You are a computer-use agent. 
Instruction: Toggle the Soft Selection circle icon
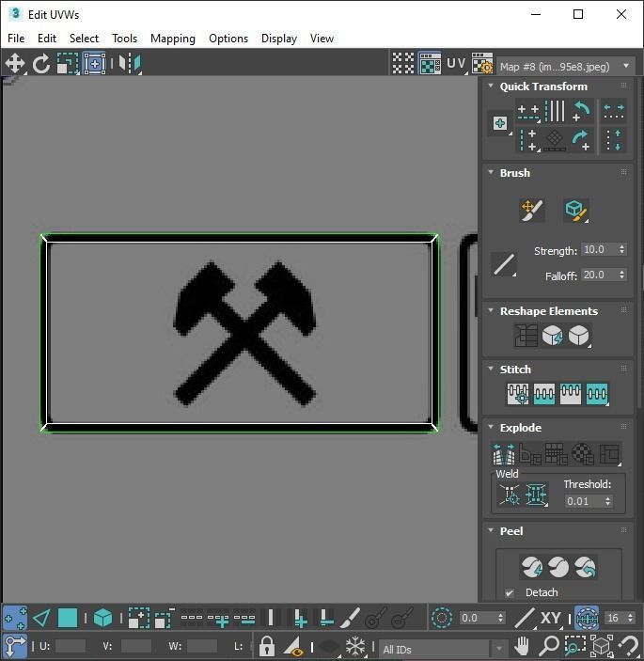[x=442, y=619]
